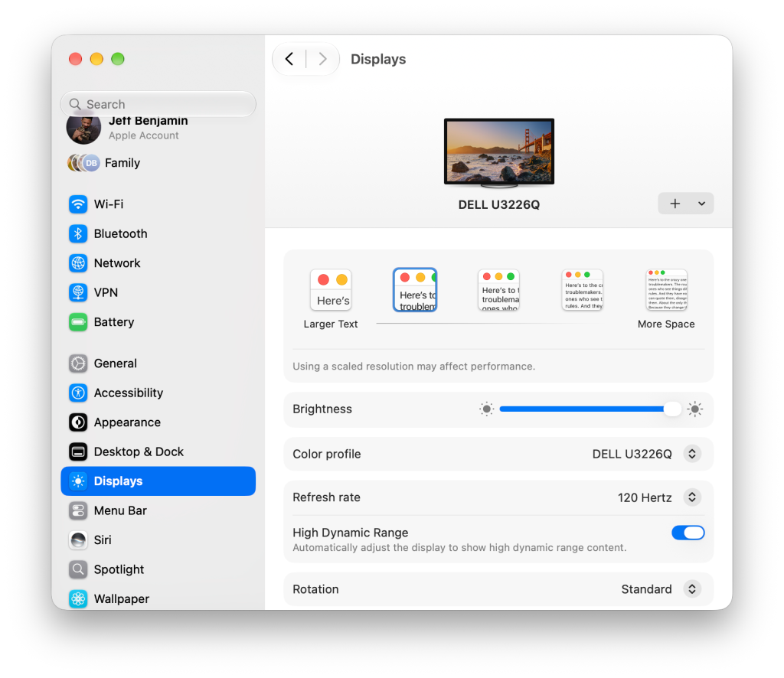Click the Brightness slider knob
The width and height of the screenshot is (784, 678).
(x=672, y=409)
